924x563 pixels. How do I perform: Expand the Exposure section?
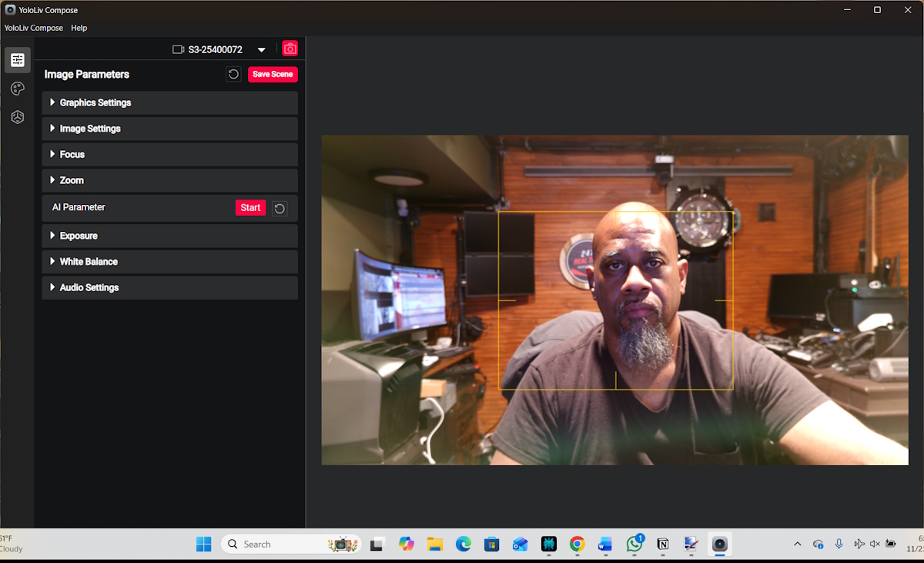click(78, 236)
